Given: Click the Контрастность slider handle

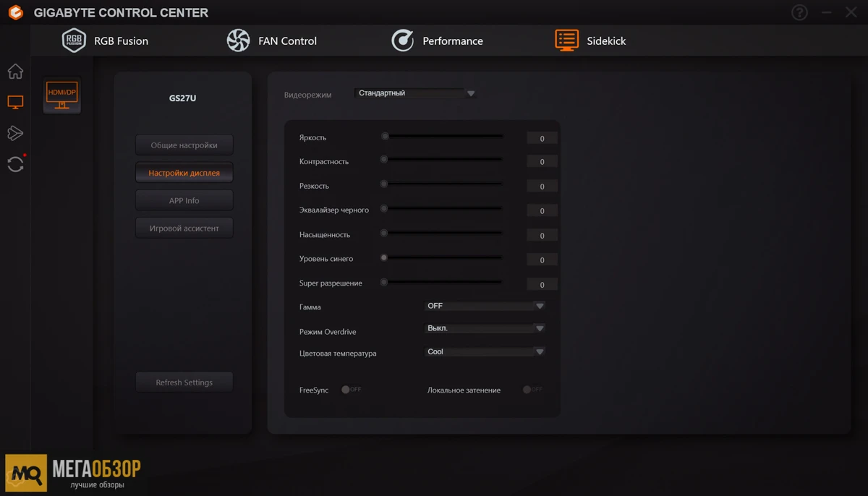Looking at the screenshot, I should 384,159.
